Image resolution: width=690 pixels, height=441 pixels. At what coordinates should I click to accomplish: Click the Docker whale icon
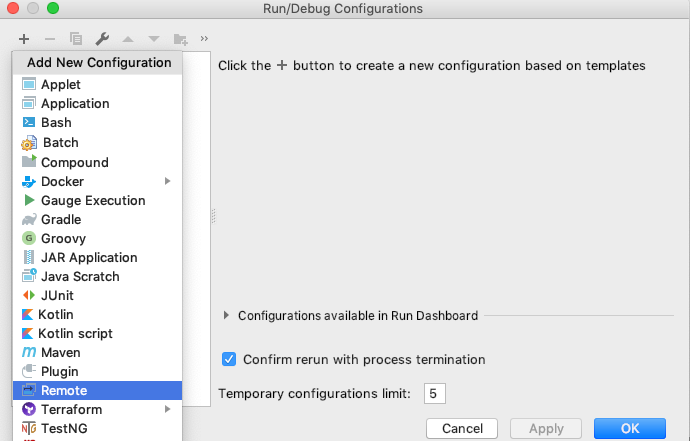tap(29, 181)
